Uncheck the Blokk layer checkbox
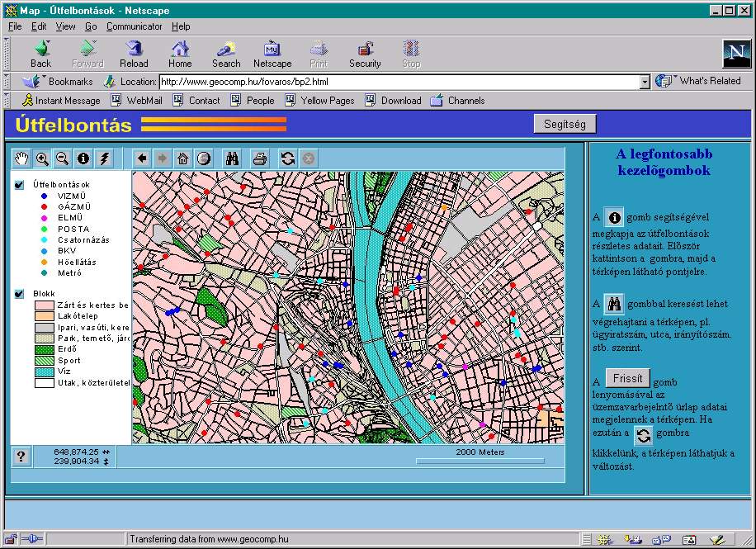 click(20, 294)
